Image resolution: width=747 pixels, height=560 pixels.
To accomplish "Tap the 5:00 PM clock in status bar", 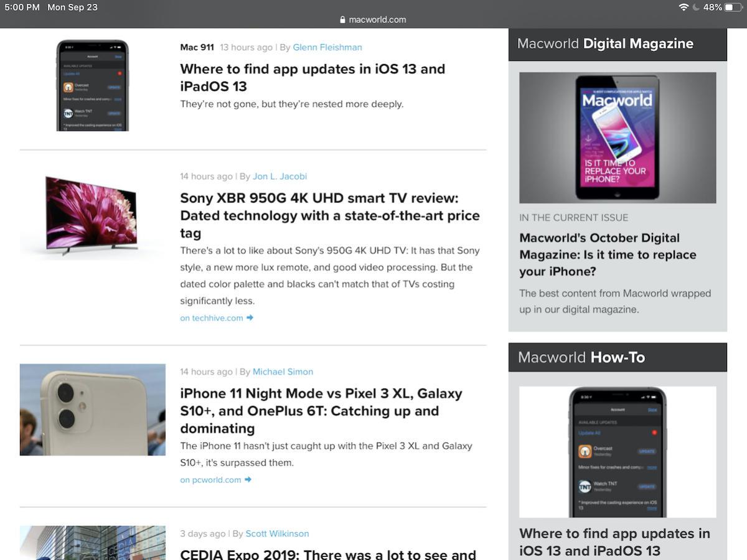I will (x=22, y=7).
